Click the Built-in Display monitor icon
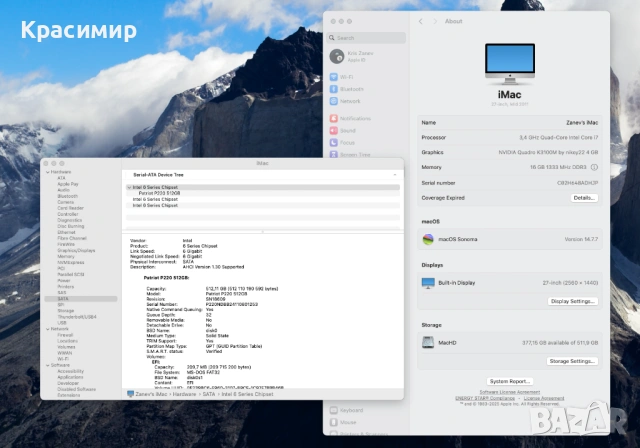The image size is (640, 448). [x=428, y=283]
